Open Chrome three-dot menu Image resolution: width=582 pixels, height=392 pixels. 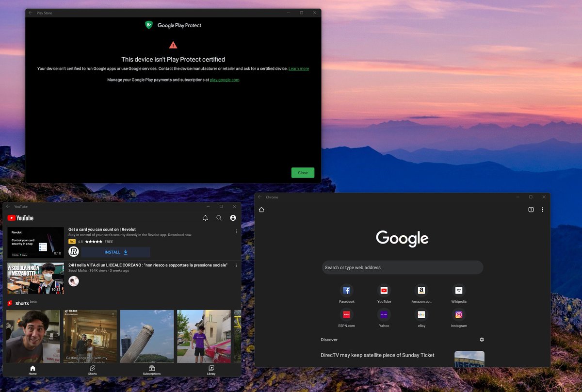point(542,210)
